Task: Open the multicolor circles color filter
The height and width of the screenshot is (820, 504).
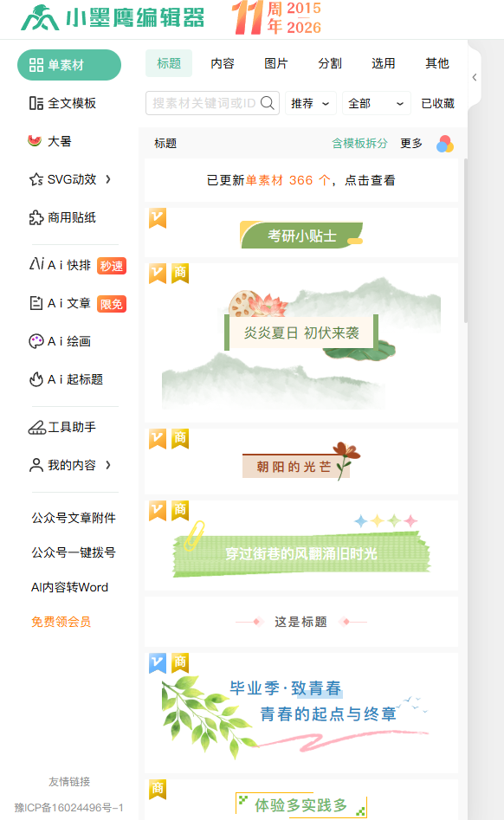Action: click(445, 144)
